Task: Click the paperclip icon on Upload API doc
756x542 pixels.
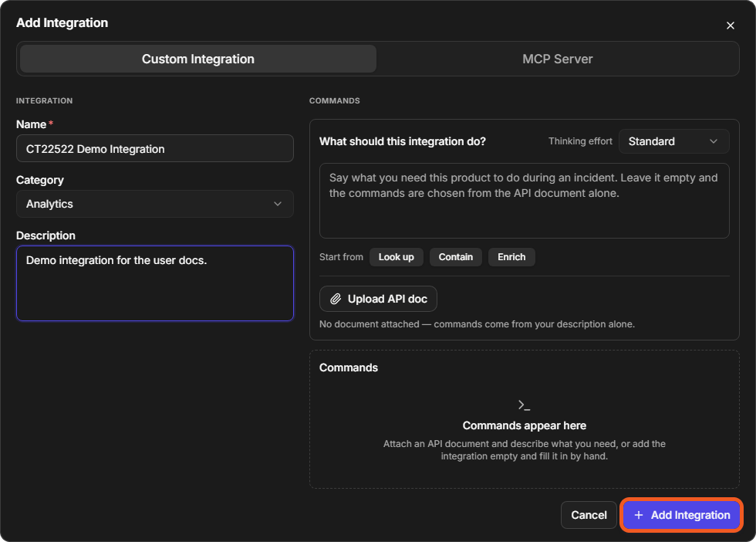Action: pyautogui.click(x=336, y=300)
